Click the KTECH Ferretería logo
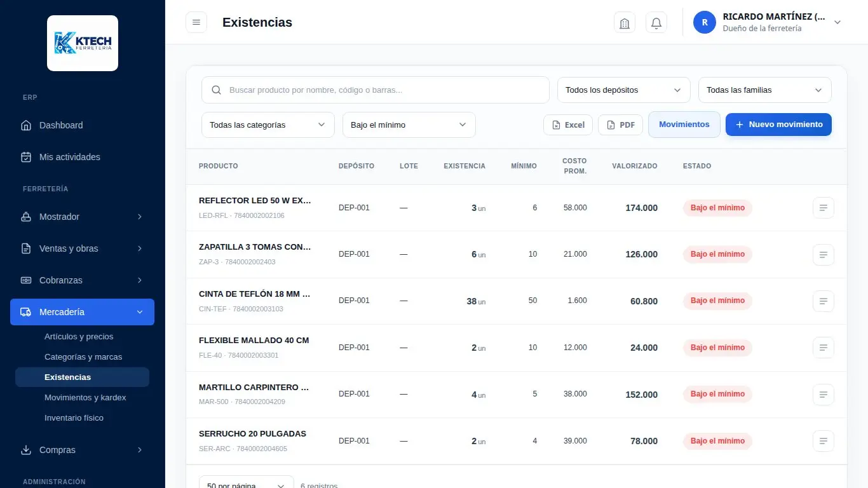868x488 pixels. click(83, 43)
